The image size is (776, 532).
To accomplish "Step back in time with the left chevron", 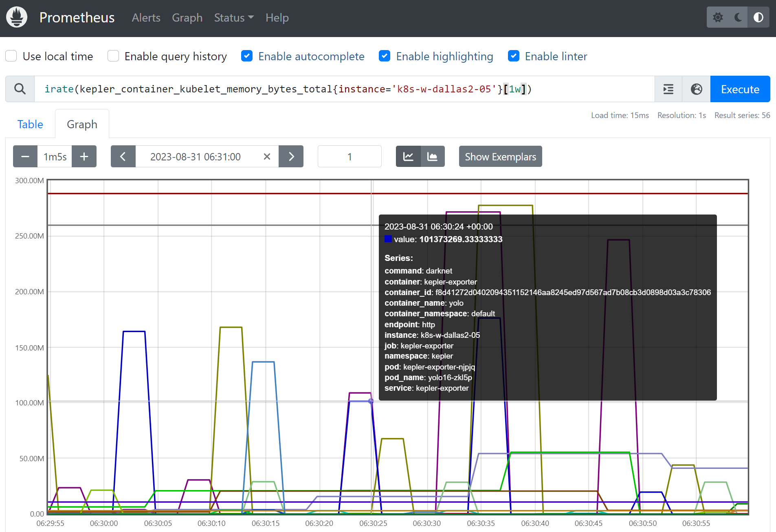I will [x=123, y=156].
